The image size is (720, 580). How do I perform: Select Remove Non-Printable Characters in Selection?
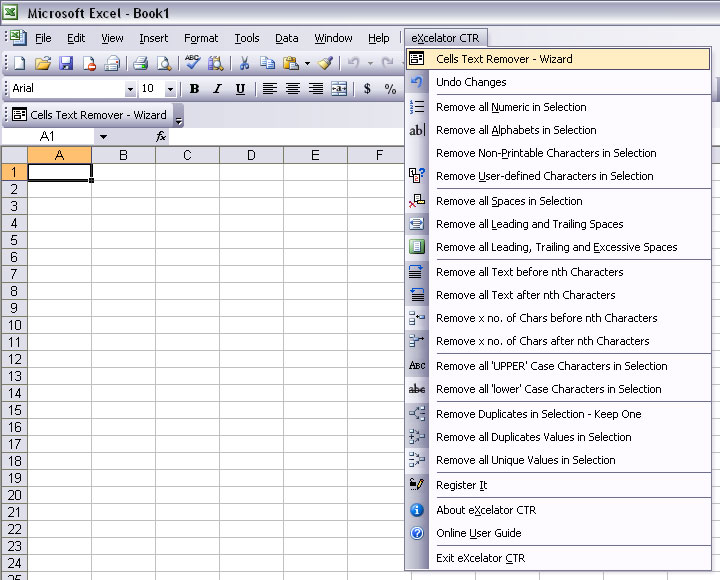[558, 153]
